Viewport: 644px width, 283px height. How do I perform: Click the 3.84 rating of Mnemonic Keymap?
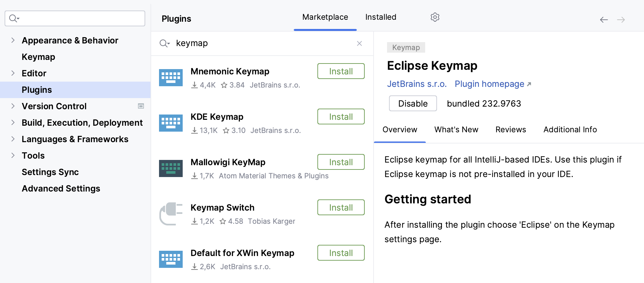point(237,85)
